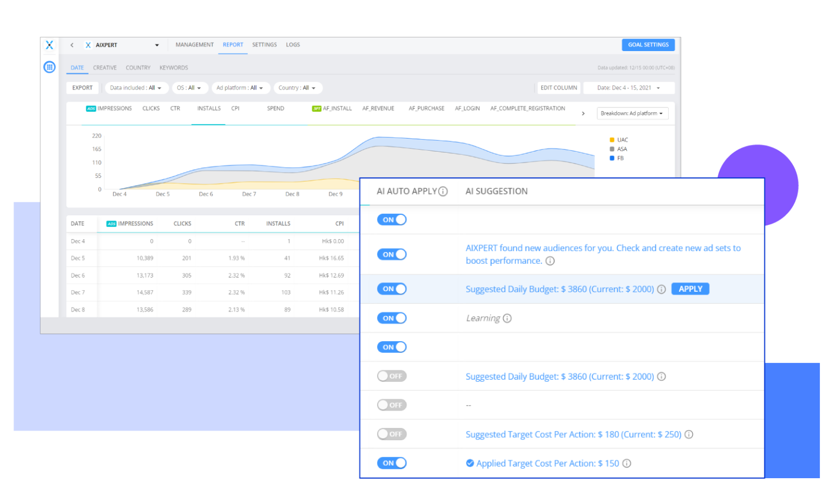
Task: Toggle ON switch beside the APPLY budget row
Action: [x=392, y=289]
